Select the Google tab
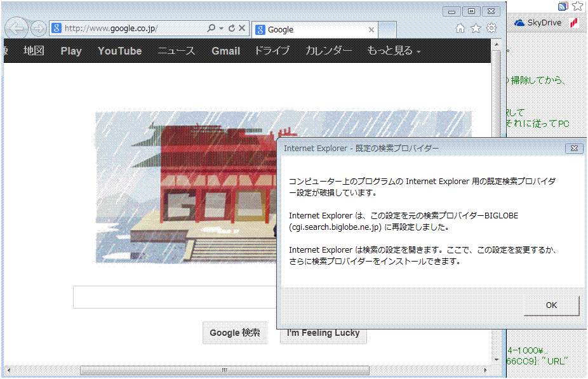Viewport: 588px width, 379px height. click(314, 30)
